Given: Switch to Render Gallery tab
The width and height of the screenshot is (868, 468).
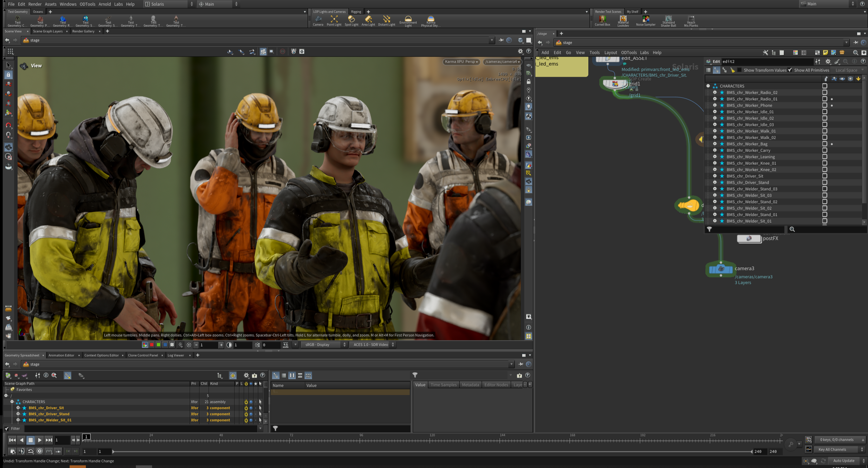Looking at the screenshot, I should tap(83, 31).
